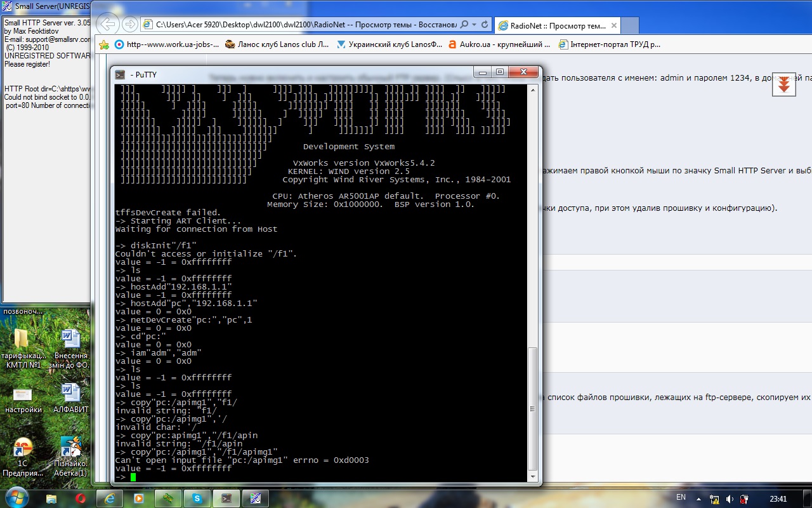The height and width of the screenshot is (508, 812).
Task: Click the PuTTY scrollbar down arrow
Action: point(532,477)
